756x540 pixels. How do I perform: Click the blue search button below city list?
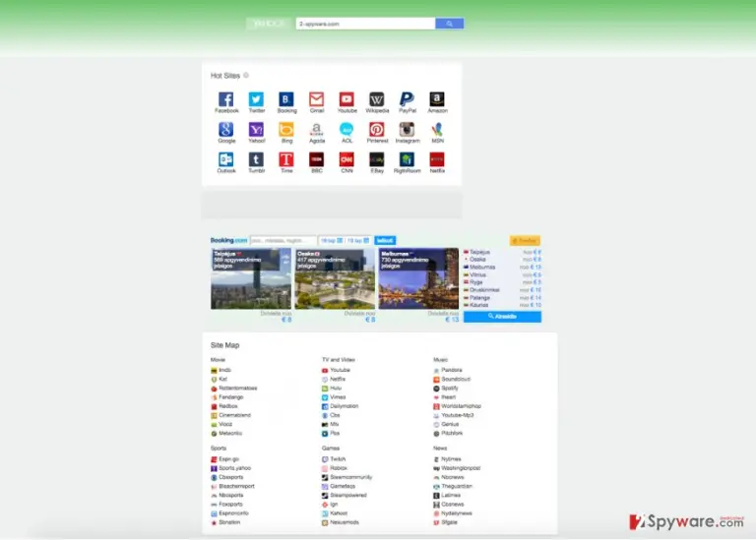(502, 317)
